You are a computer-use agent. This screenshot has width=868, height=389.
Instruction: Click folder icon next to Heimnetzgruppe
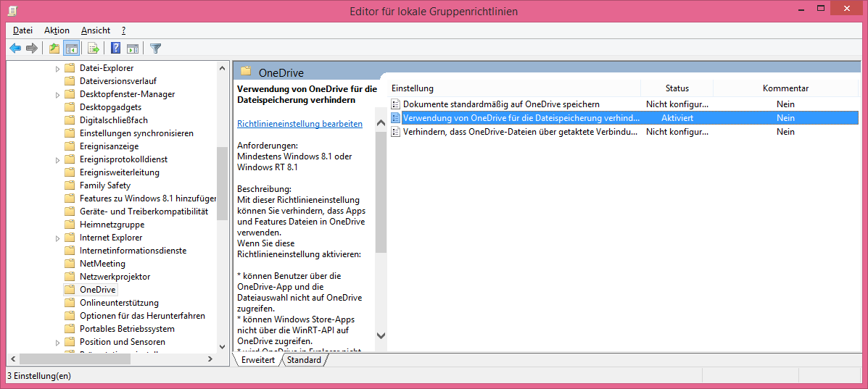click(69, 225)
